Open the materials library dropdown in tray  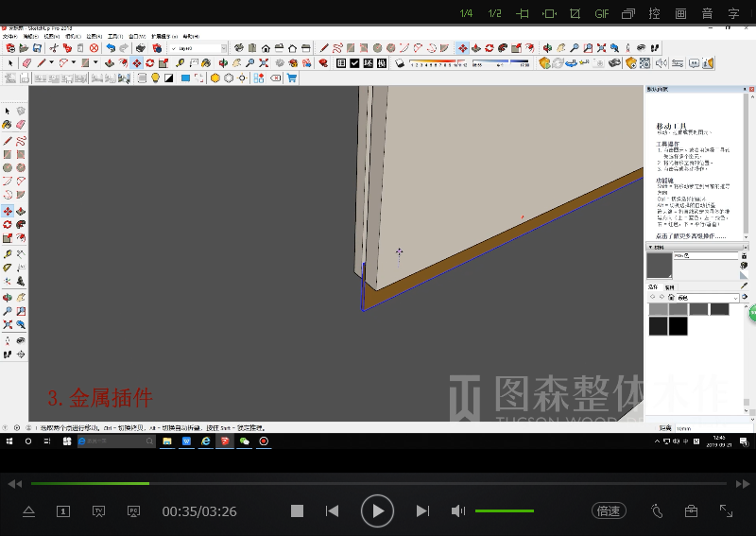tap(735, 298)
